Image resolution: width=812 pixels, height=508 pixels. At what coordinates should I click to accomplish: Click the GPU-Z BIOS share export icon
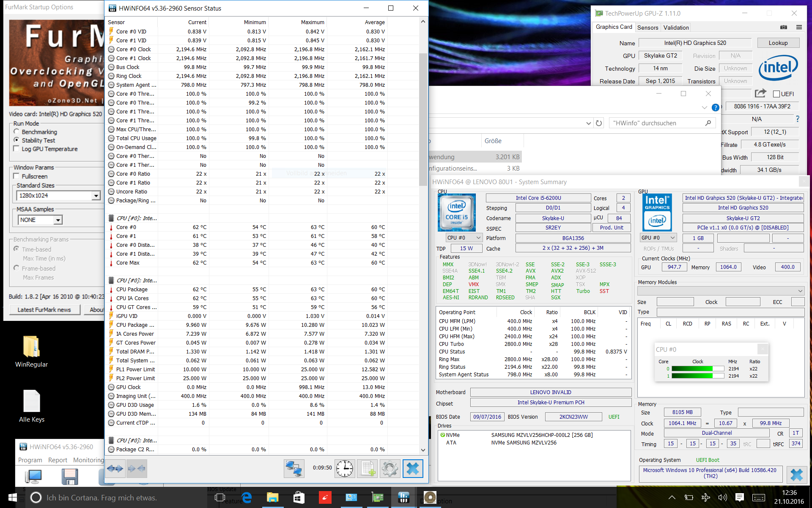pyautogui.click(x=760, y=93)
